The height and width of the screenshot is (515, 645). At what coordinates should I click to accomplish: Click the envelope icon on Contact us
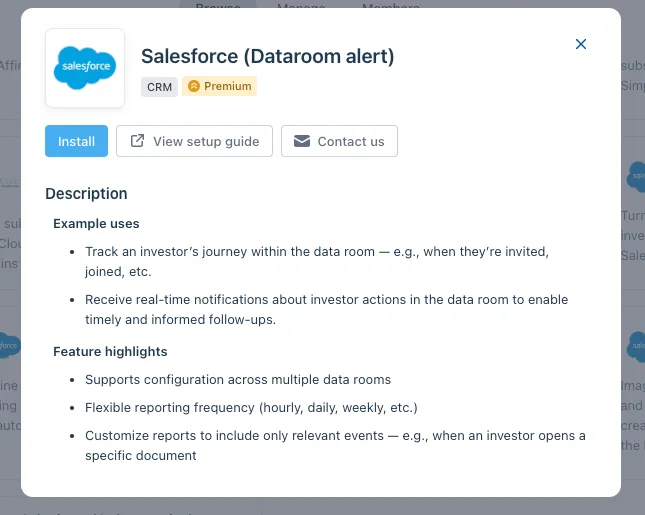[x=302, y=141]
